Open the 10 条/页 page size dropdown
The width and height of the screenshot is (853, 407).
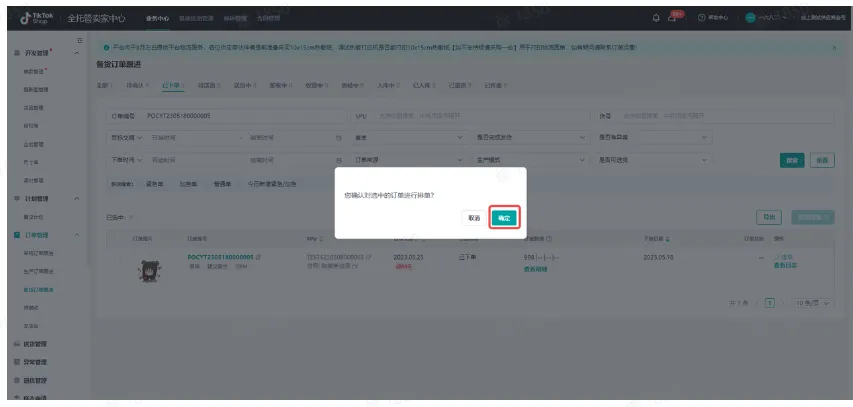(812, 303)
